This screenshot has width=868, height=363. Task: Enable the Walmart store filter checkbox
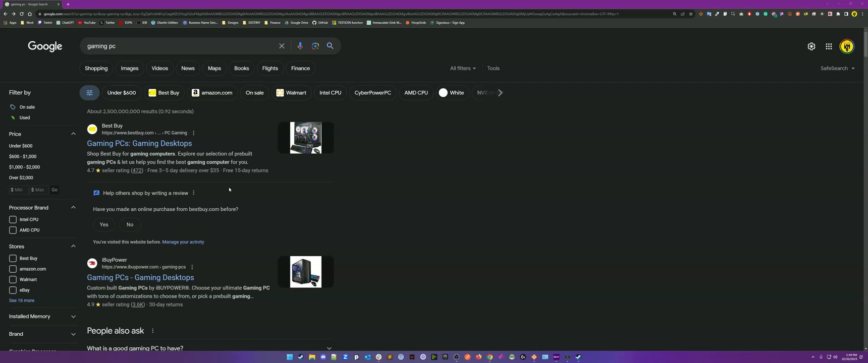point(13,280)
